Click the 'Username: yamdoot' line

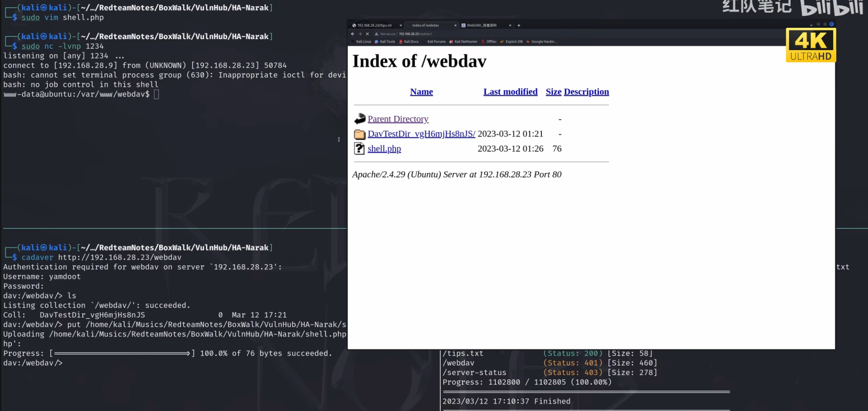click(42, 277)
